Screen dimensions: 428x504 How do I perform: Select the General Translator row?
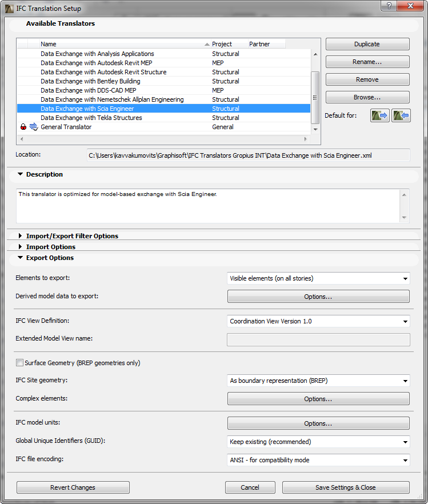pyautogui.click(x=163, y=127)
